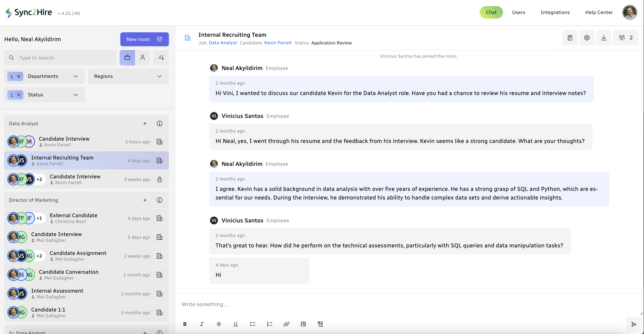Toggle the jobs briefcase view filter
Image resolution: width=644 pixels, height=334 pixels.
click(127, 58)
